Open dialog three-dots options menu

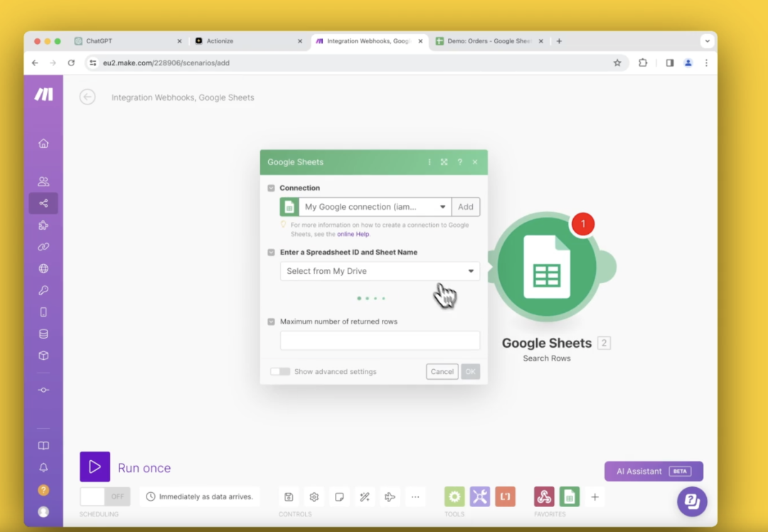point(430,162)
